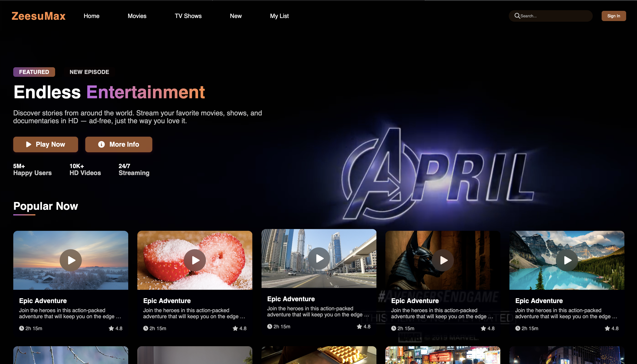Play the snowy sunset landscape card
637x364 pixels.
tap(71, 260)
